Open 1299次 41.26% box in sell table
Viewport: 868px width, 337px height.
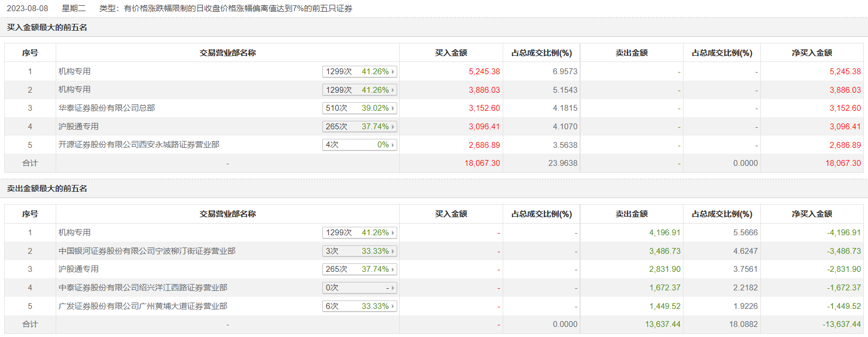[359, 233]
